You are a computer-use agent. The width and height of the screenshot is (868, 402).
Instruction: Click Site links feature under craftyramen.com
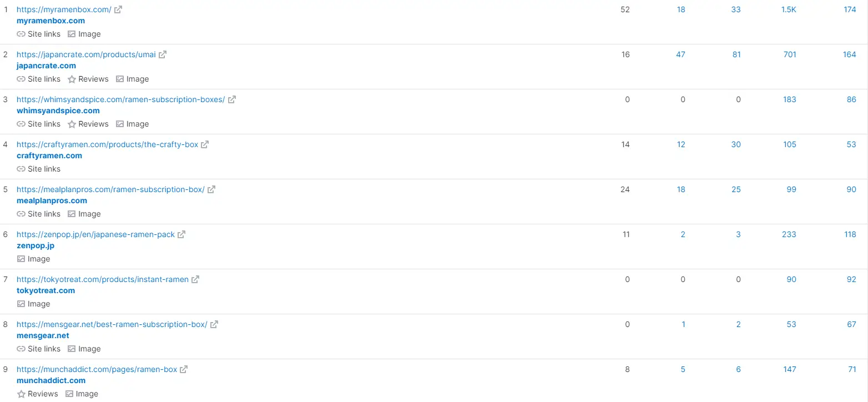click(x=39, y=169)
